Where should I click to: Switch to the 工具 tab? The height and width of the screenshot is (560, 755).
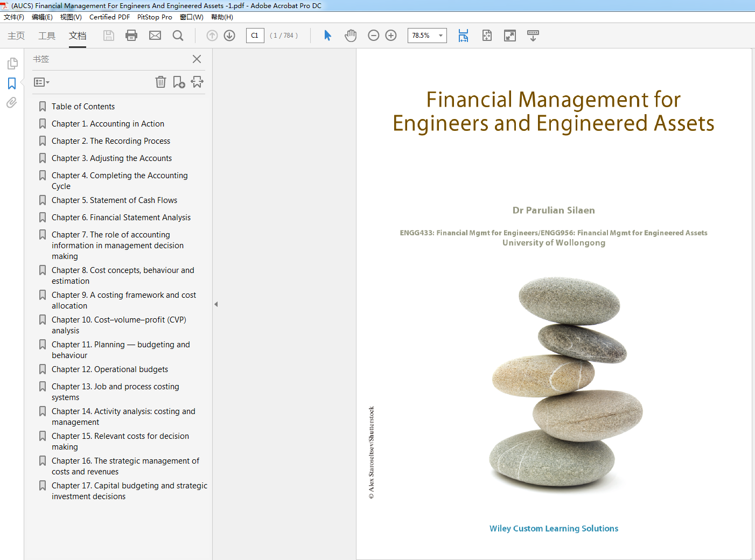click(47, 36)
